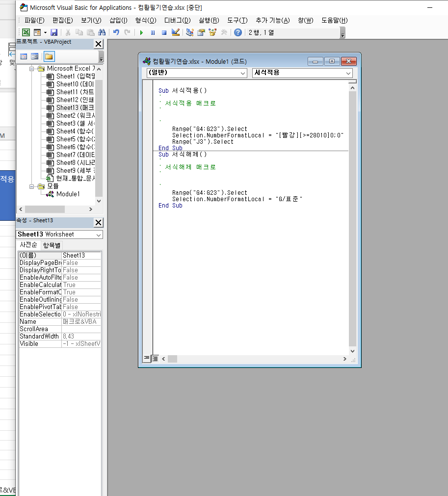This screenshot has width=448, height=496.
Task: Switch to the 사전순 tab
Action: [28, 245]
